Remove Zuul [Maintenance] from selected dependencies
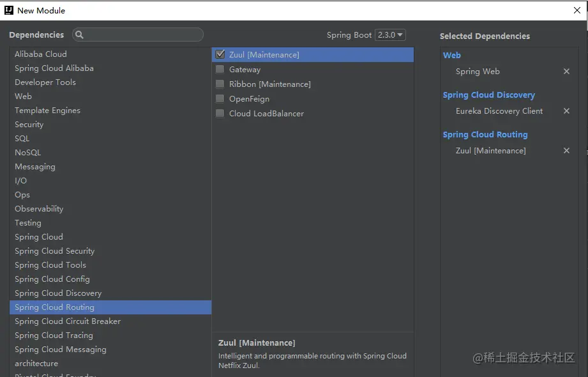Screen dimensions: 588x377 pyautogui.click(x=566, y=151)
